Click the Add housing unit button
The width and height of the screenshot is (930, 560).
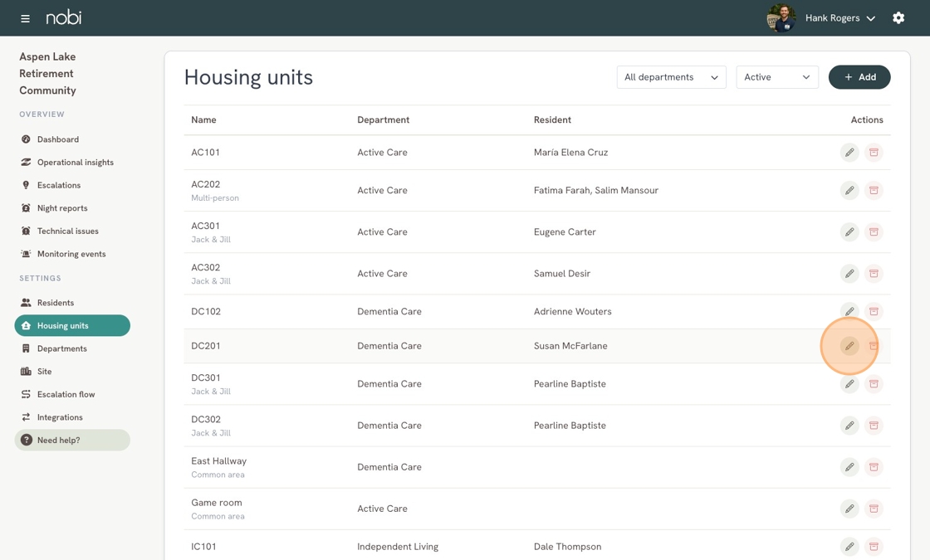tap(859, 77)
